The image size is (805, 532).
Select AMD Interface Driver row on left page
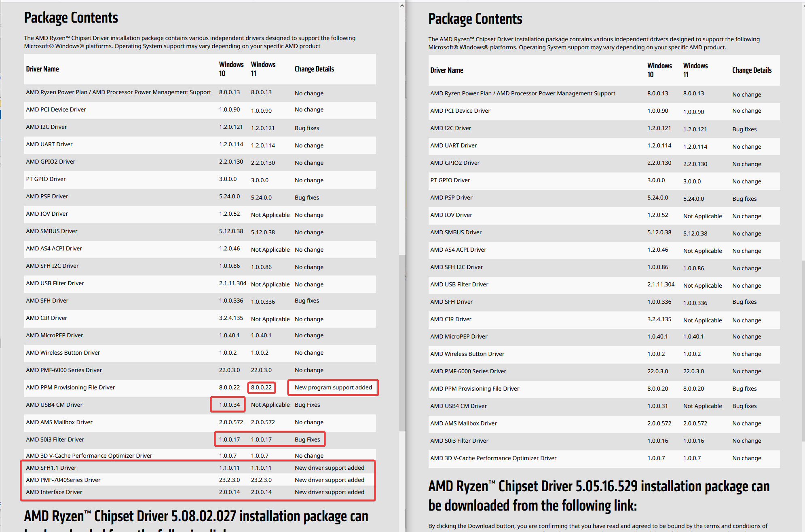[x=198, y=492]
